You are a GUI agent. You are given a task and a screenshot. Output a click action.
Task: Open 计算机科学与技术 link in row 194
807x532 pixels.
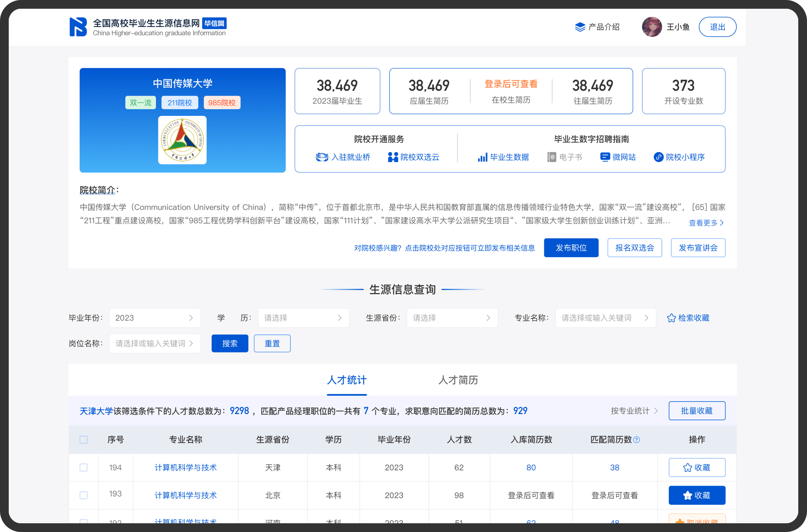click(185, 468)
